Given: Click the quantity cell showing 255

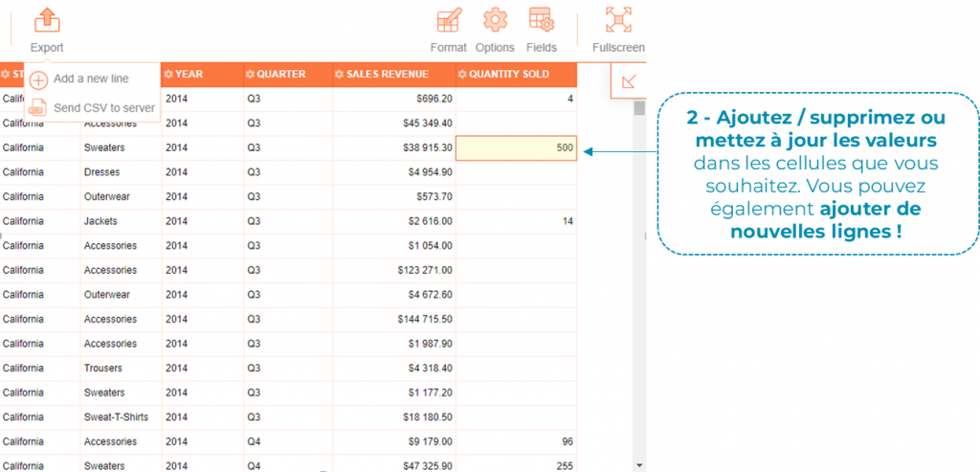Looking at the screenshot, I should (x=516, y=465).
